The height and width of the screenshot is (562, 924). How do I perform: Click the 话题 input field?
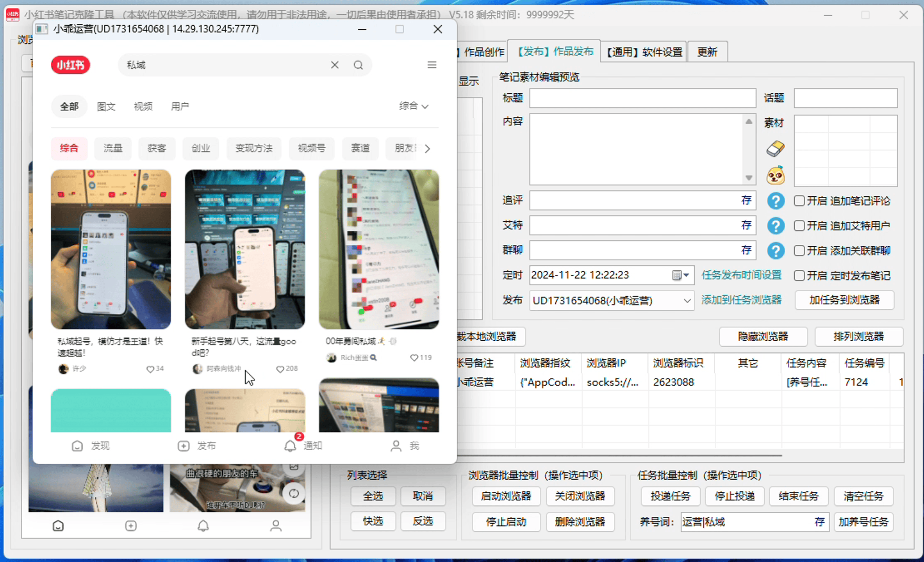click(x=846, y=98)
